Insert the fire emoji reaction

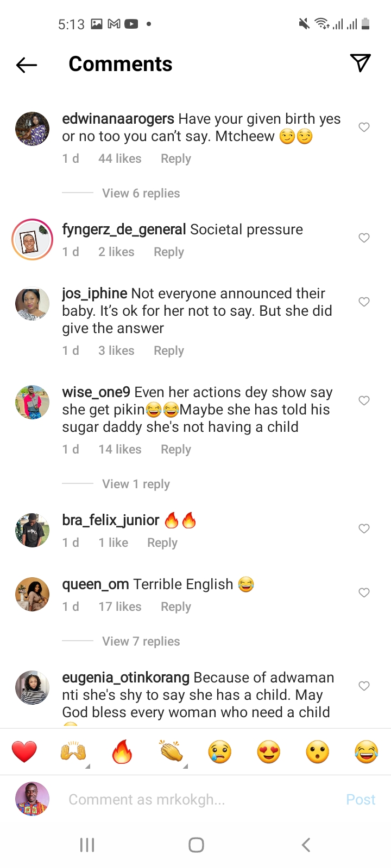pos(122,752)
